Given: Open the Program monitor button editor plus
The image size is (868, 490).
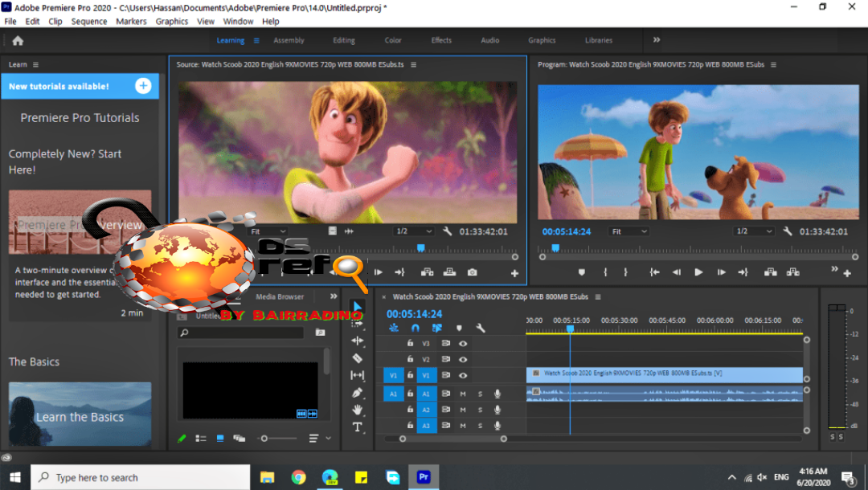Looking at the screenshot, I should [x=847, y=273].
